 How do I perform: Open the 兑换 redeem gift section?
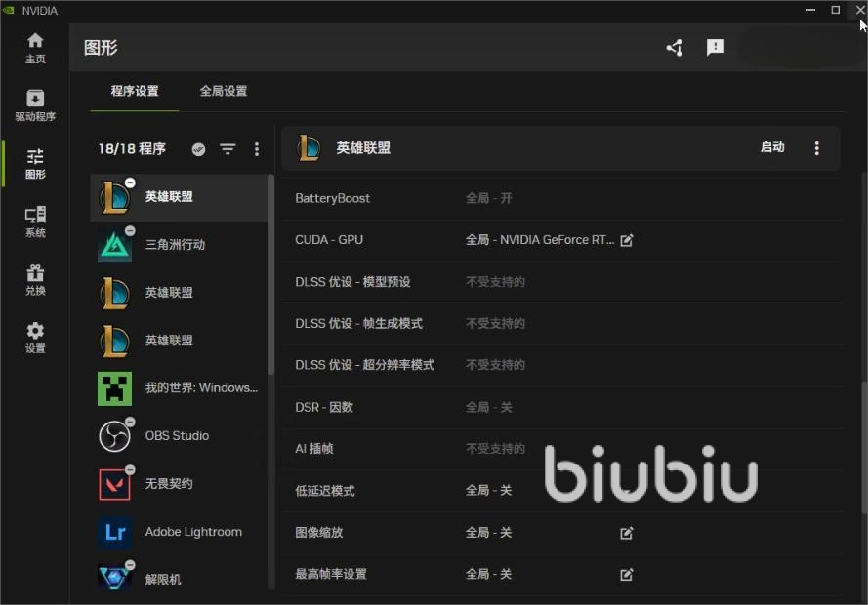click(35, 279)
